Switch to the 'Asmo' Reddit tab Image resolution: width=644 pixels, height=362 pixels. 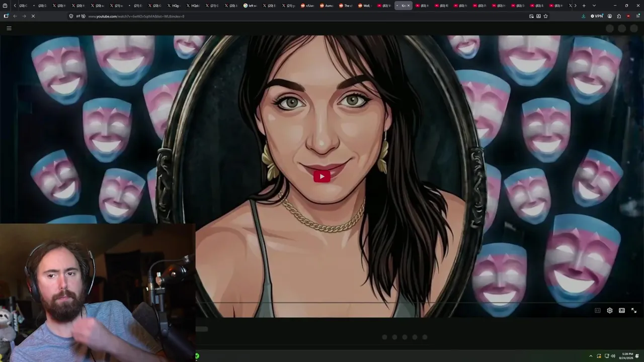(327, 6)
